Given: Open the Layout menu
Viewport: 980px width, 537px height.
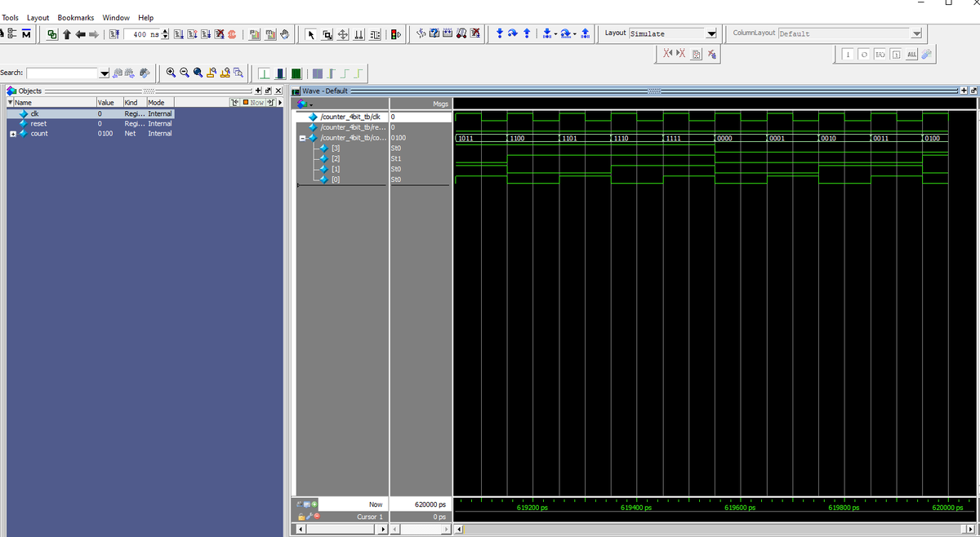Looking at the screenshot, I should [x=38, y=18].
